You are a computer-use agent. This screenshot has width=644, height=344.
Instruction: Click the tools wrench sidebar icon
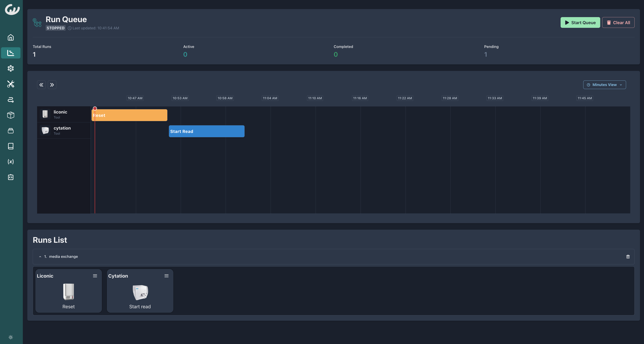(x=11, y=84)
